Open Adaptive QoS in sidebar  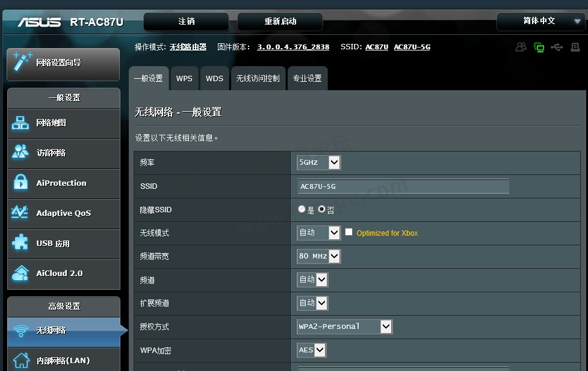coord(64,214)
